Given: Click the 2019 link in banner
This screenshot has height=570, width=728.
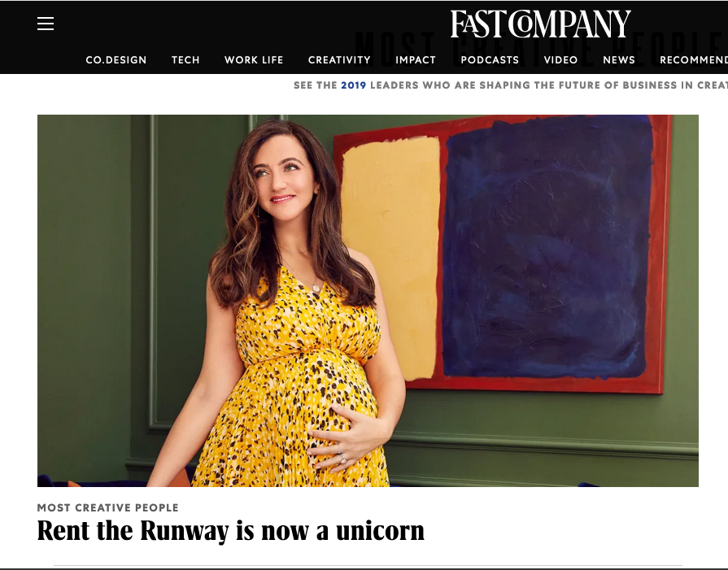Looking at the screenshot, I should pos(353,85).
